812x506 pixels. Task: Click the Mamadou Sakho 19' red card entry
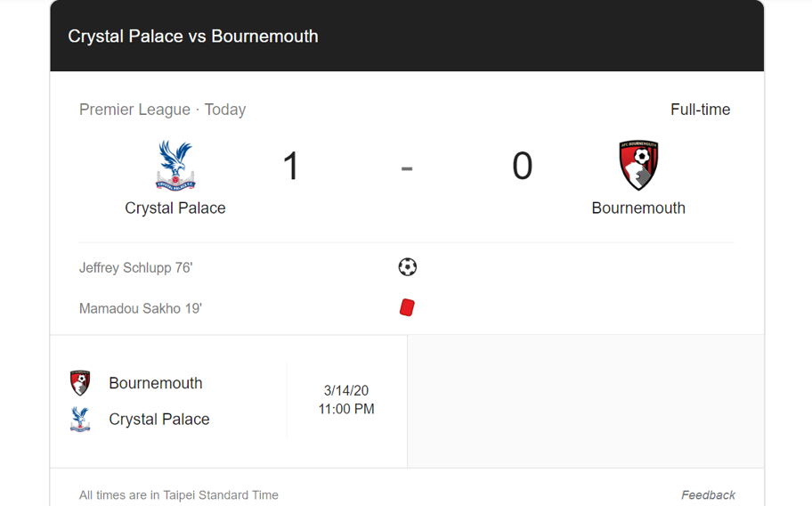141,308
